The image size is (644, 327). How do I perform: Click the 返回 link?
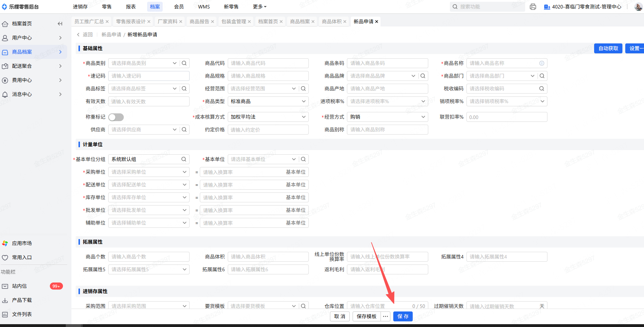click(85, 35)
